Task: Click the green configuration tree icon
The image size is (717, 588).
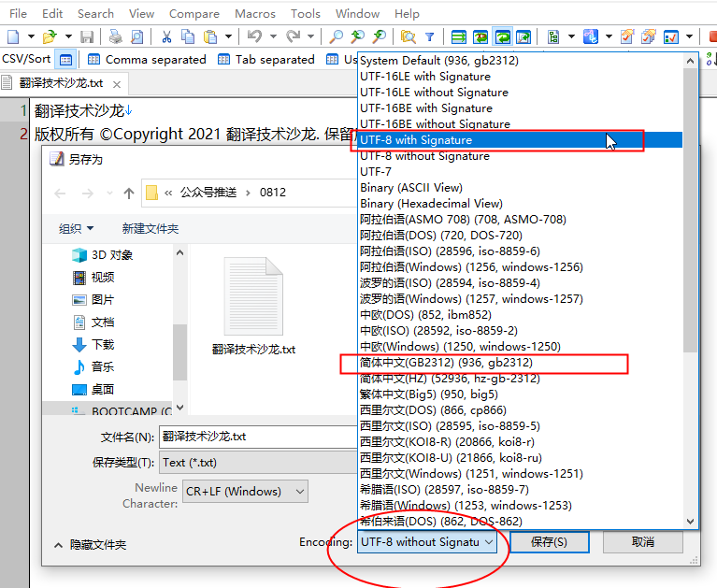Action: [553, 36]
